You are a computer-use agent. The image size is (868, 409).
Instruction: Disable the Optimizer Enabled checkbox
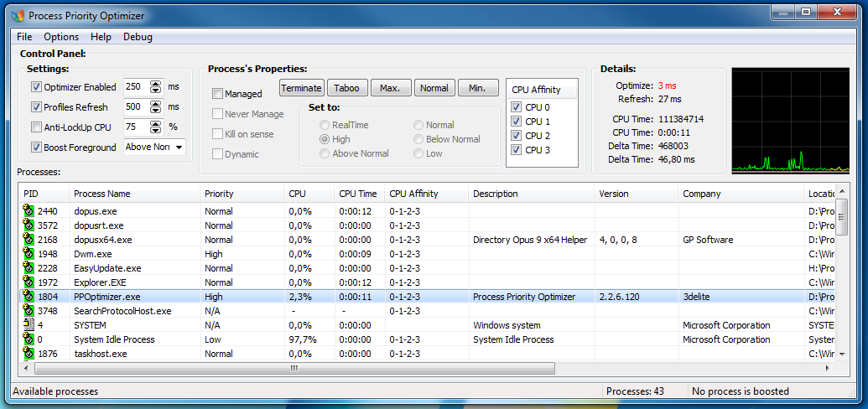pyautogui.click(x=36, y=87)
